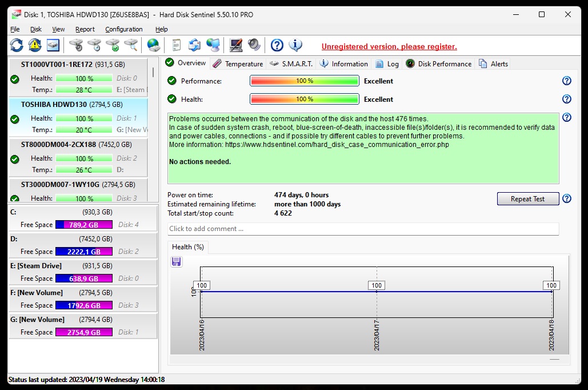The height and width of the screenshot is (390, 588).
Task: Click the disk icon with green checkmark
Action: pos(113,45)
